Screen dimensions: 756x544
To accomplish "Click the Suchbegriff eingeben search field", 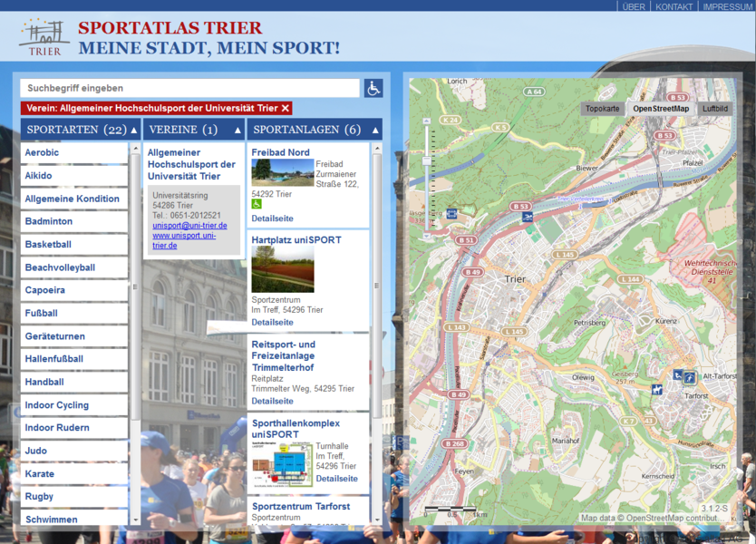I will coord(189,88).
